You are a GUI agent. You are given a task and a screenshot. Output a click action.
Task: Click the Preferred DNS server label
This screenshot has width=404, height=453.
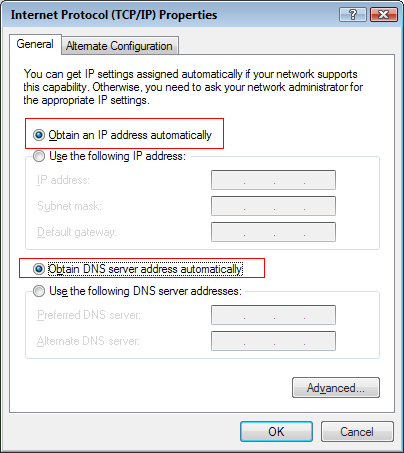(89, 315)
